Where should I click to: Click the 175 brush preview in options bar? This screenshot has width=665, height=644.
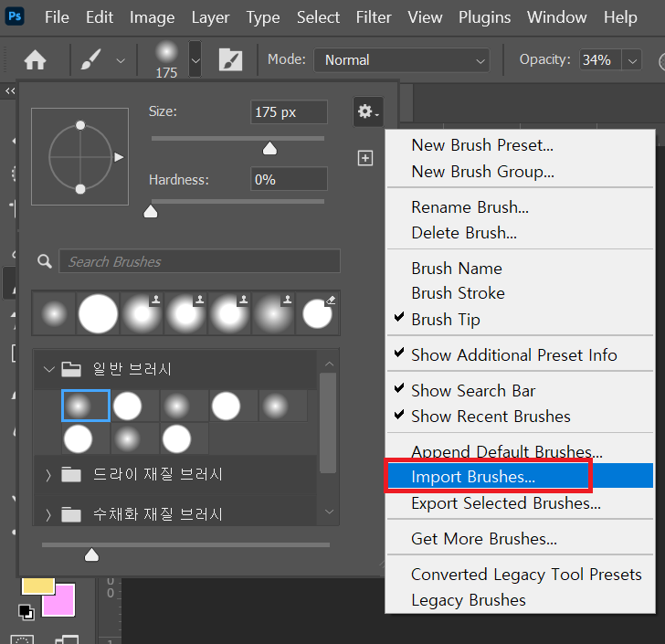[166, 59]
